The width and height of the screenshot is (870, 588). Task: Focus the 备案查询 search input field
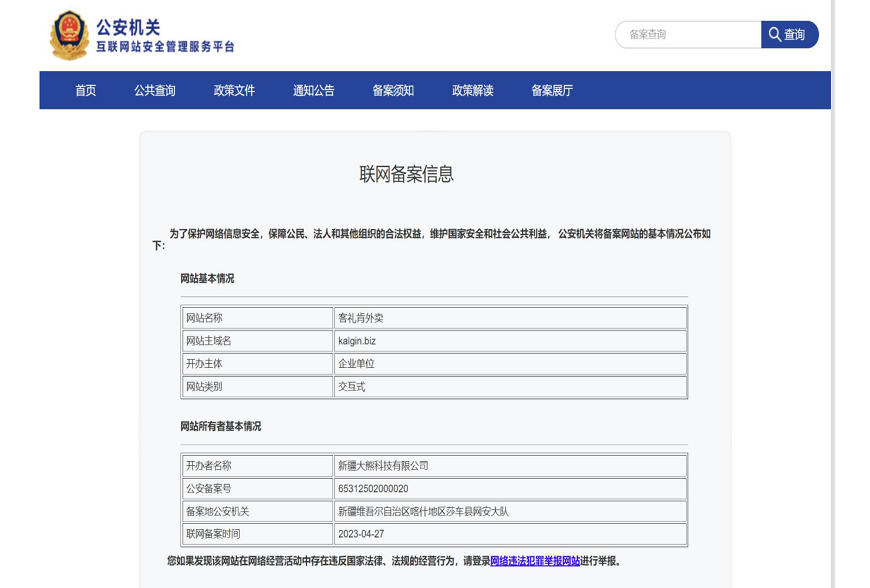point(689,35)
